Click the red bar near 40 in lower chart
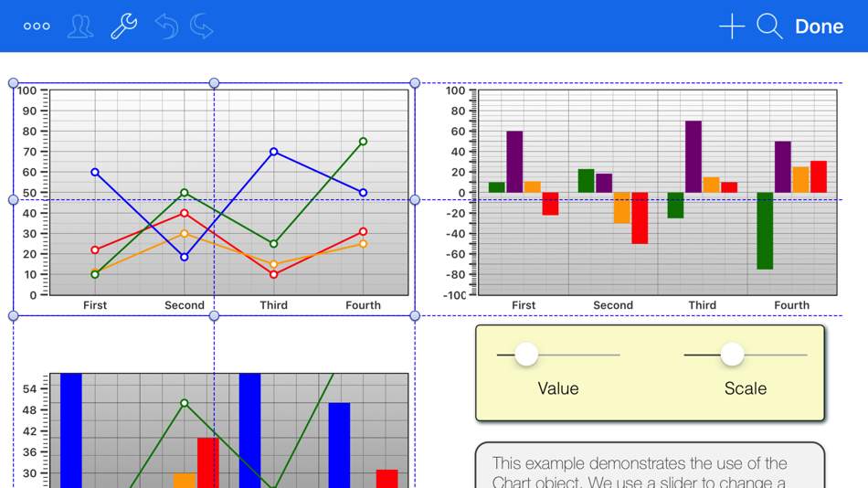The width and height of the screenshot is (868, 488). 208,462
